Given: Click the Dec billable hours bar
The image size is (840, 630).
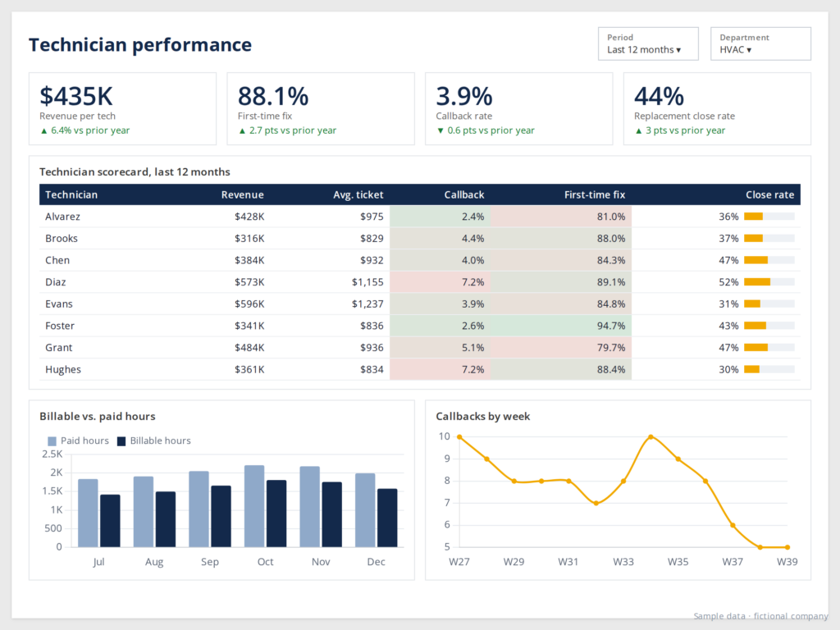Looking at the screenshot, I should pyautogui.click(x=387, y=518).
